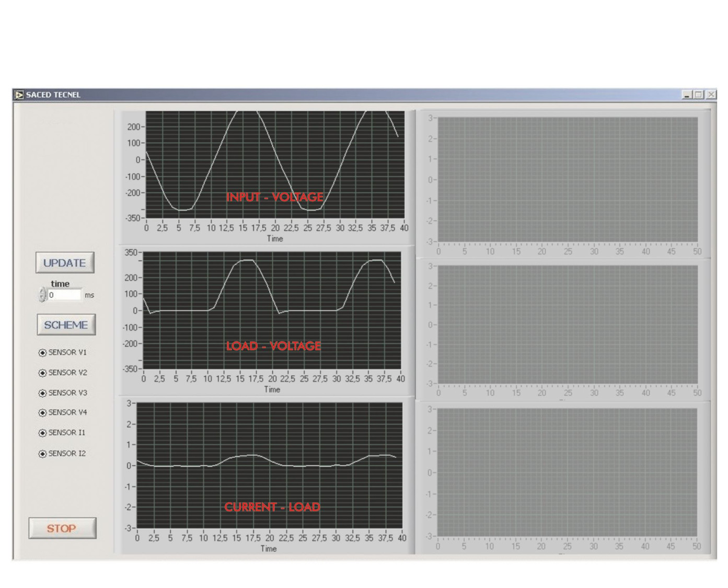Click the 'time' label above the field
The height and width of the screenshot is (588, 728).
[60, 284]
